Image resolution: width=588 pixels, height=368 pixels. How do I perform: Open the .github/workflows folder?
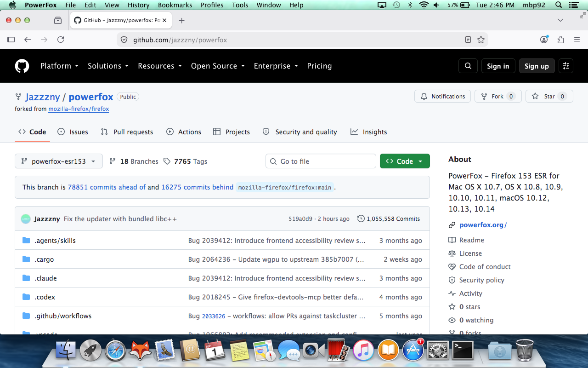pyautogui.click(x=63, y=316)
